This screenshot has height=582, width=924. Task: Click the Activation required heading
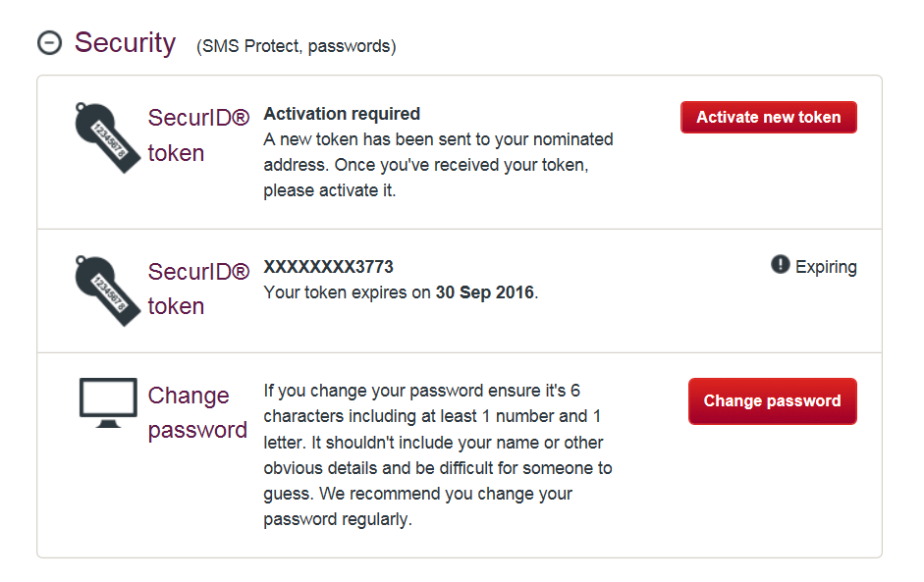(342, 114)
